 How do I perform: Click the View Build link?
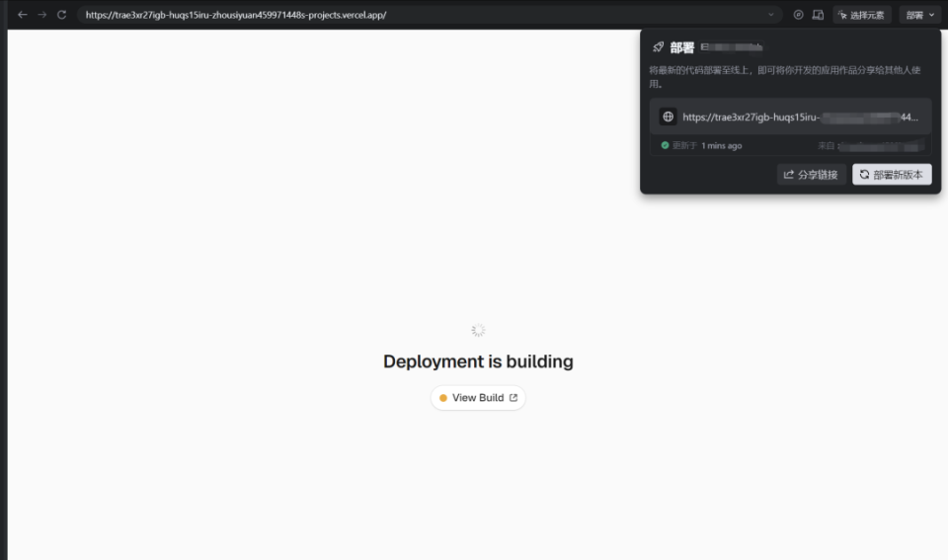coord(478,398)
